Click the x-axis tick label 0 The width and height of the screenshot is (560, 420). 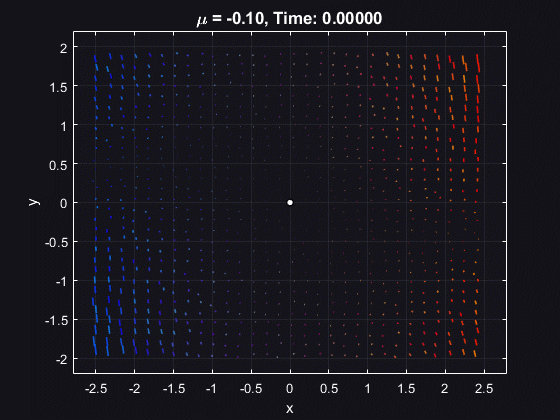pos(290,389)
